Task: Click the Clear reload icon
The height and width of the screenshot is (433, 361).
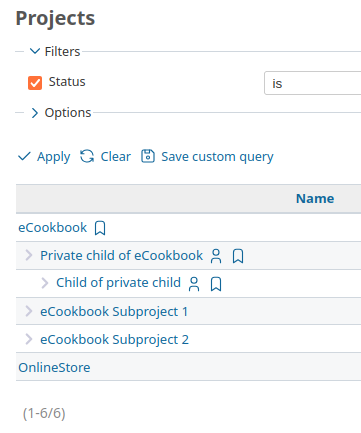Action: (87, 156)
